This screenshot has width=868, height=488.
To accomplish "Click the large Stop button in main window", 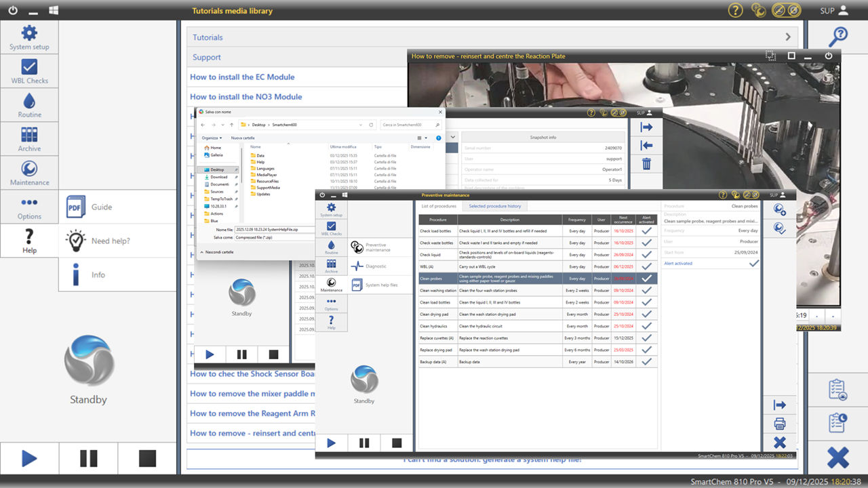I will 147,459.
